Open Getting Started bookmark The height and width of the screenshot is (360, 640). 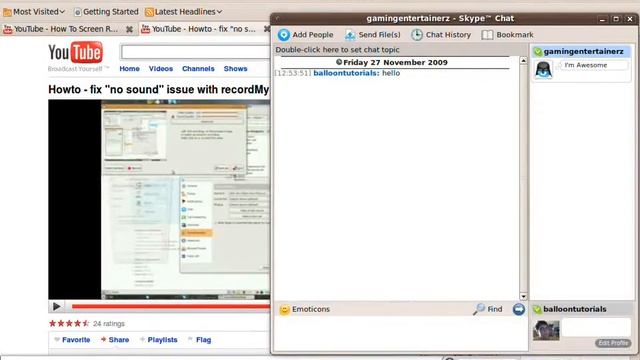(106, 12)
